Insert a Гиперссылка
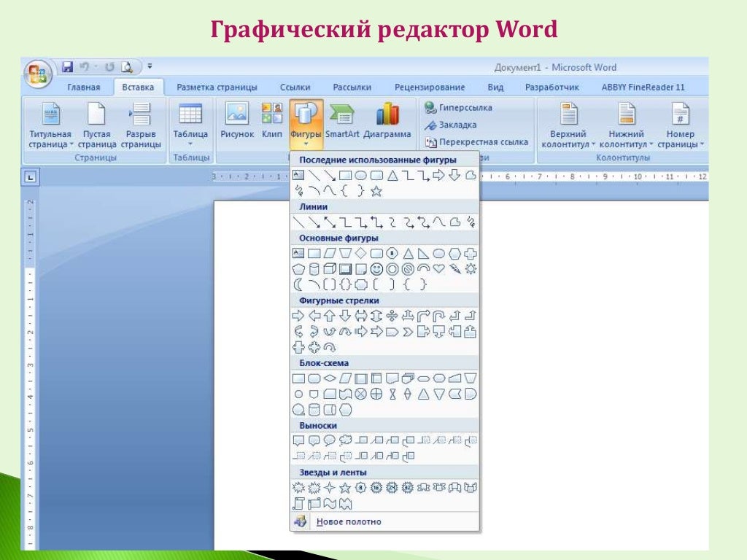The image size is (747, 560). tap(458, 108)
